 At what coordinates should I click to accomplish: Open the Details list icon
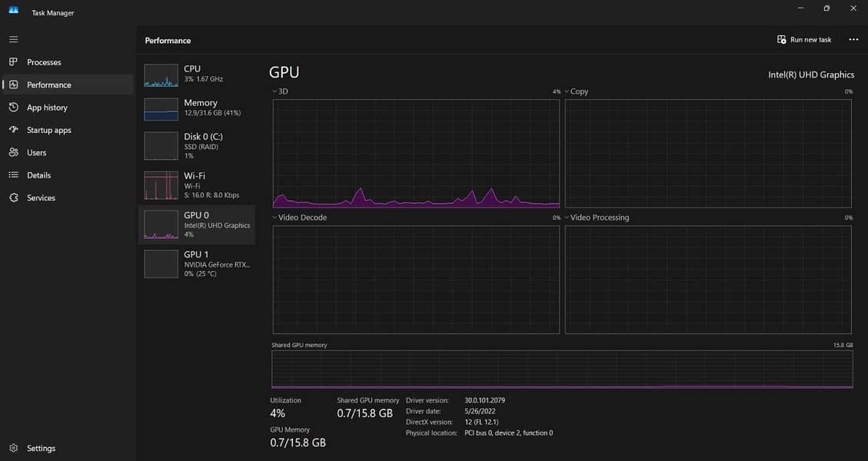coord(13,175)
